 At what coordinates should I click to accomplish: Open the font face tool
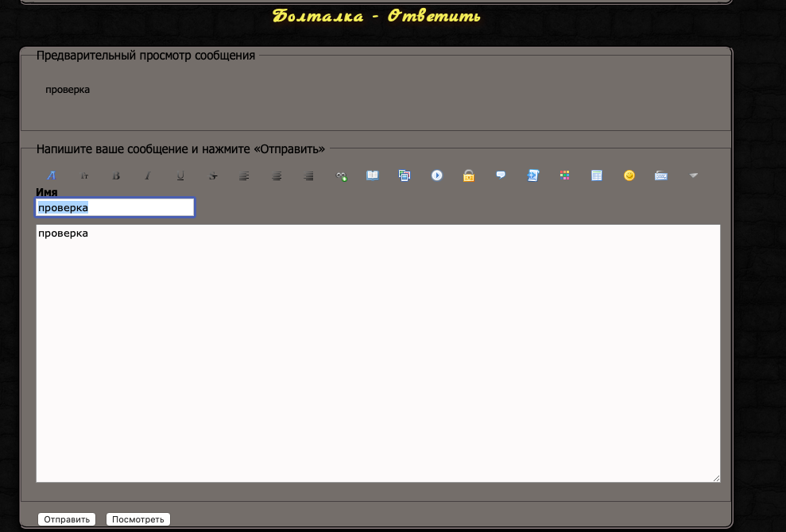click(51, 175)
